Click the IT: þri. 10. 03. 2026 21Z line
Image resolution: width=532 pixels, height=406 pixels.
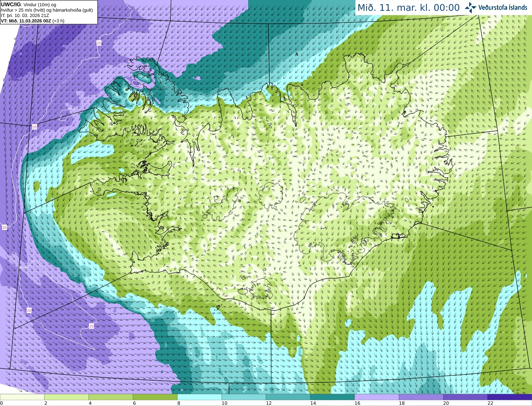[x=25, y=15]
